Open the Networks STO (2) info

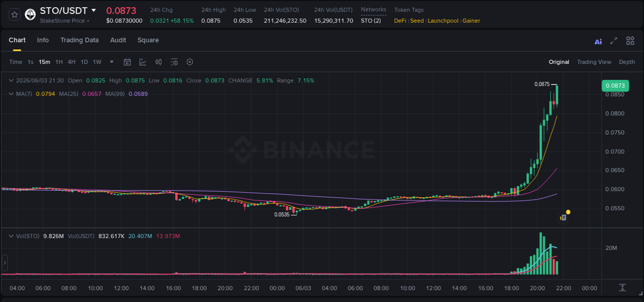(x=371, y=21)
